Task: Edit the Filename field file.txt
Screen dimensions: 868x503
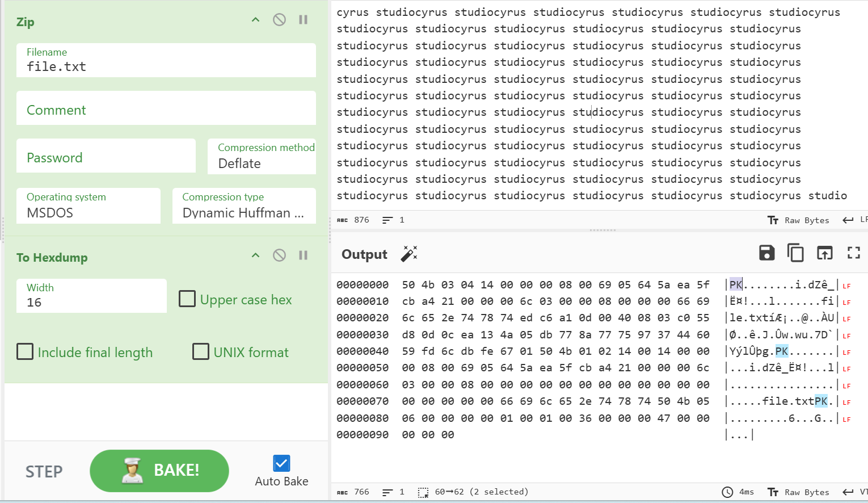Action: (166, 60)
